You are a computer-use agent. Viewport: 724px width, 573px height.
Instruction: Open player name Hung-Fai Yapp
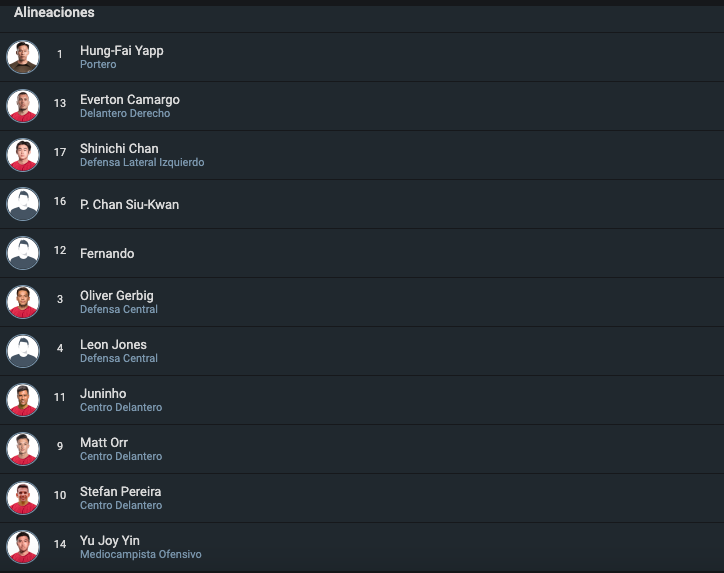(x=121, y=50)
